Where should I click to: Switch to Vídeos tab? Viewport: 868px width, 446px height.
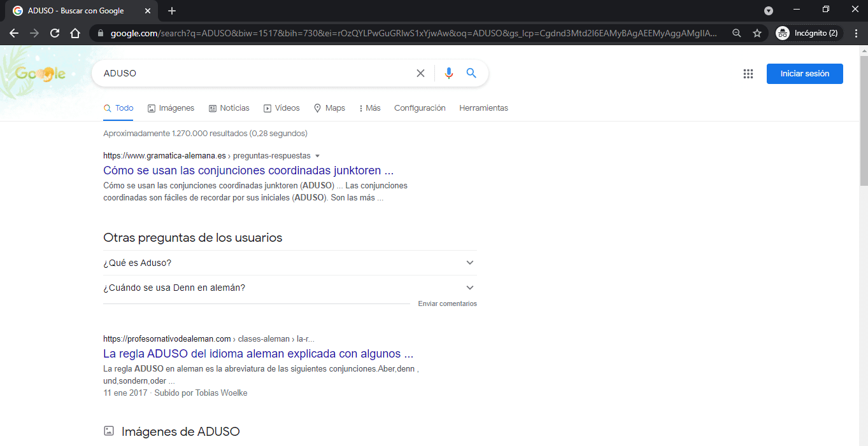281,108
